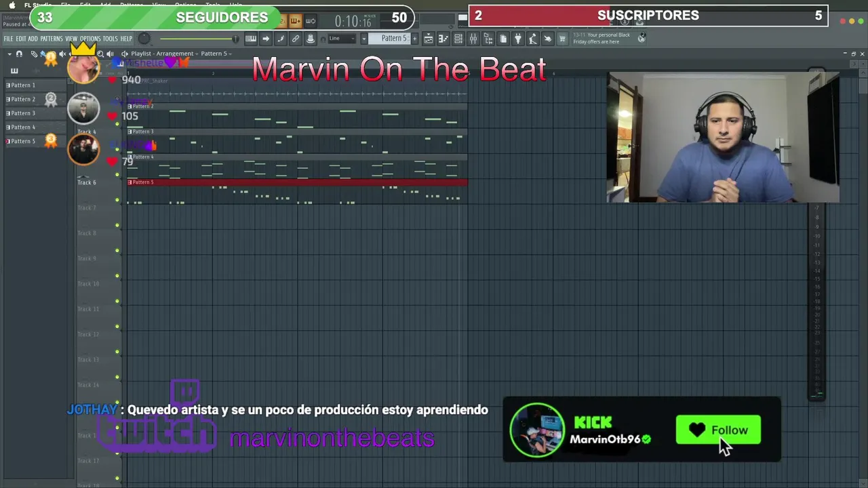This screenshot has height=488, width=868.
Task: Click the picker panel toggle icon above Pattern 1
Action: click(14, 70)
